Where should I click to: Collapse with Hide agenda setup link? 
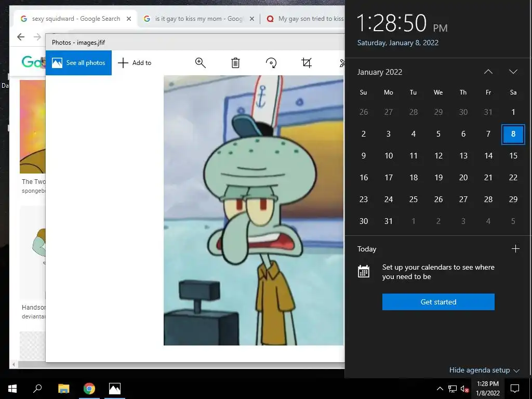[x=484, y=370]
